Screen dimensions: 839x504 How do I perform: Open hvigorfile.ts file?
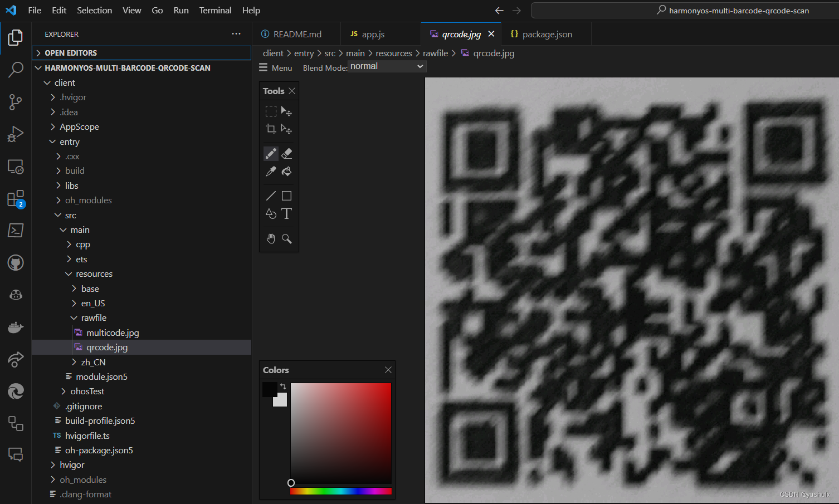pos(142,436)
